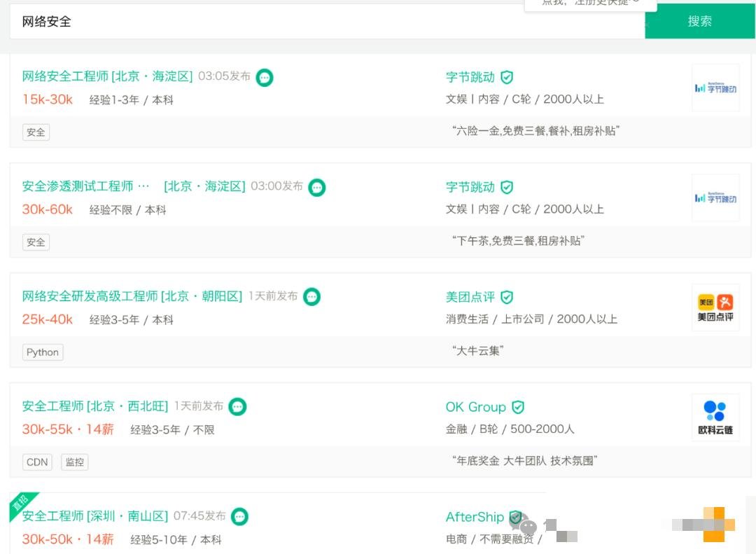Open chat icon for 网络安全研发高级工程师 job
The height and width of the screenshot is (554, 756).
(x=312, y=297)
